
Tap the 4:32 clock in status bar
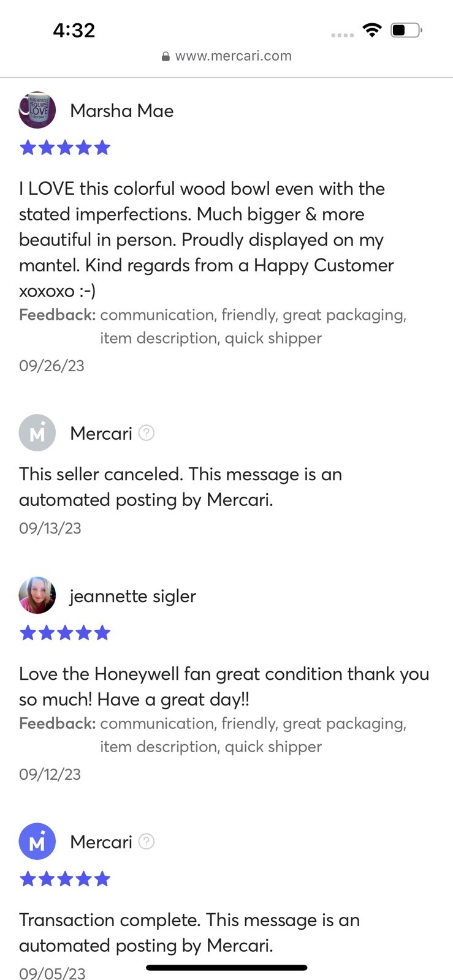74,30
